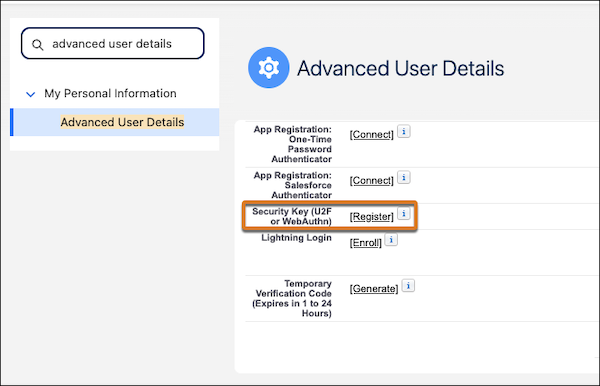This screenshot has height=386, width=600.
Task: Click the 'Temporary Verification Code' field label
Action: (x=292, y=298)
